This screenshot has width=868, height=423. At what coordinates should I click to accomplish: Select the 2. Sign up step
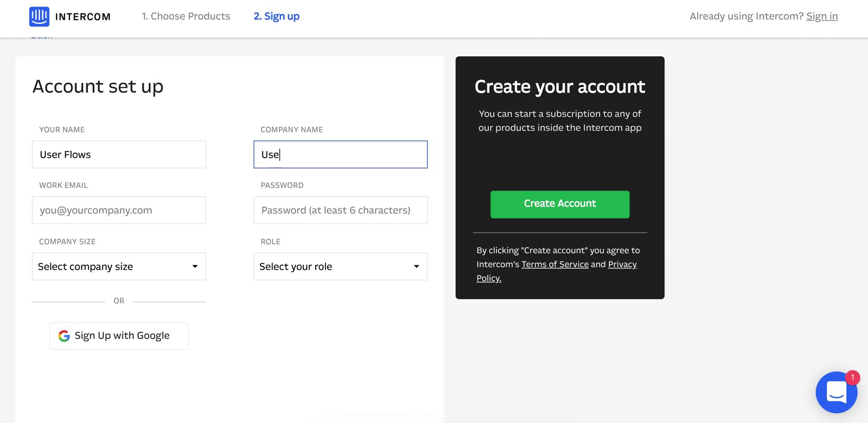277,16
